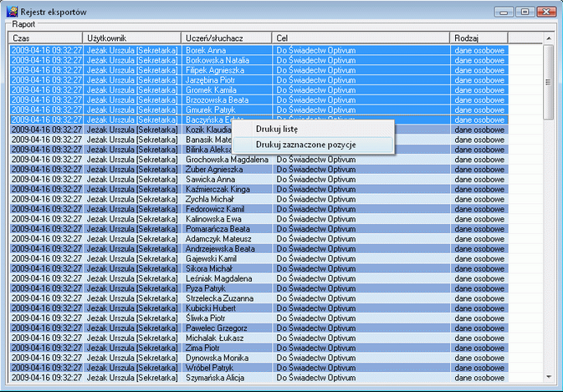Select the row for 'Michalak Łukasz'
Viewport: 563px width, 392px height.
(258, 338)
